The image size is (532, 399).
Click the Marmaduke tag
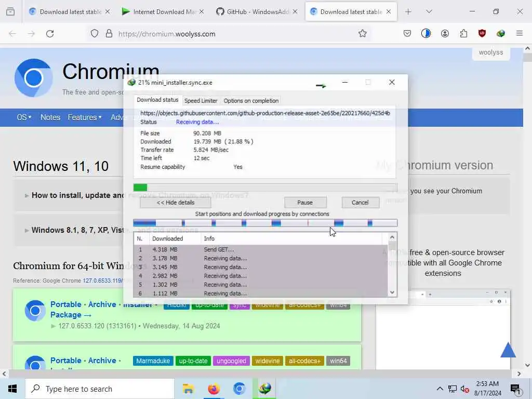[153, 361]
